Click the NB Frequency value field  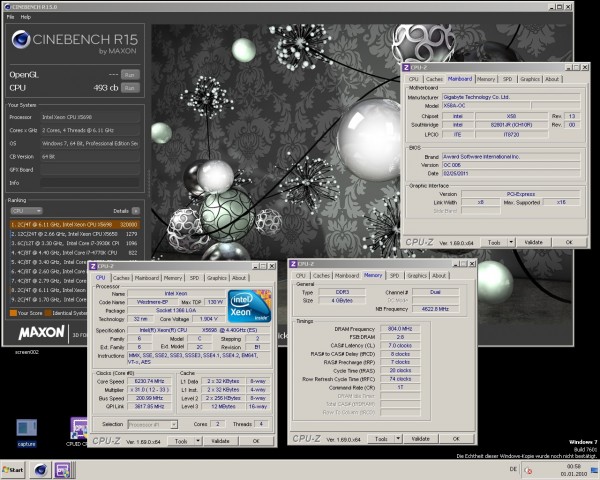point(435,309)
